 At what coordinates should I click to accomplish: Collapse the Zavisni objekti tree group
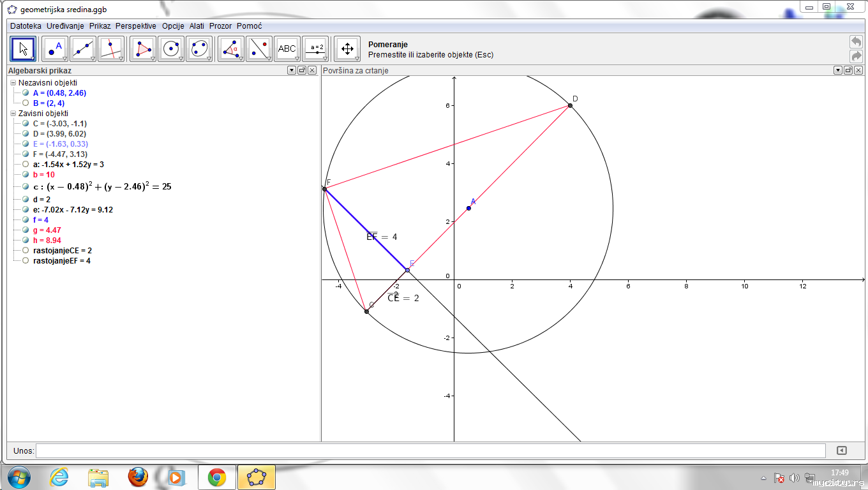point(13,114)
